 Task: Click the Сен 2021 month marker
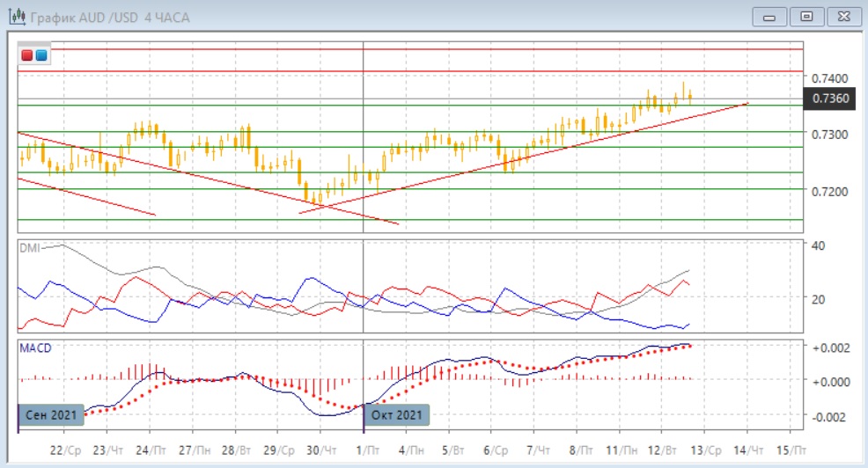pyautogui.click(x=51, y=413)
